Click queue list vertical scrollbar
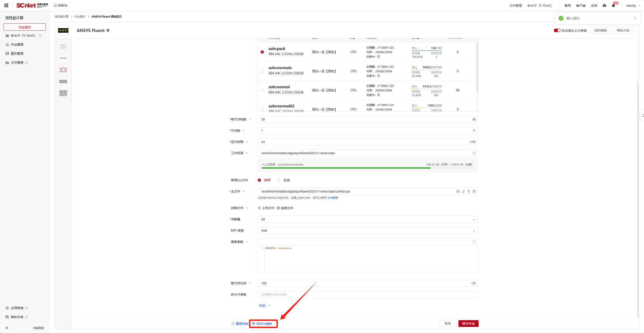Viewport: 644px width, 333px height. coord(477,67)
